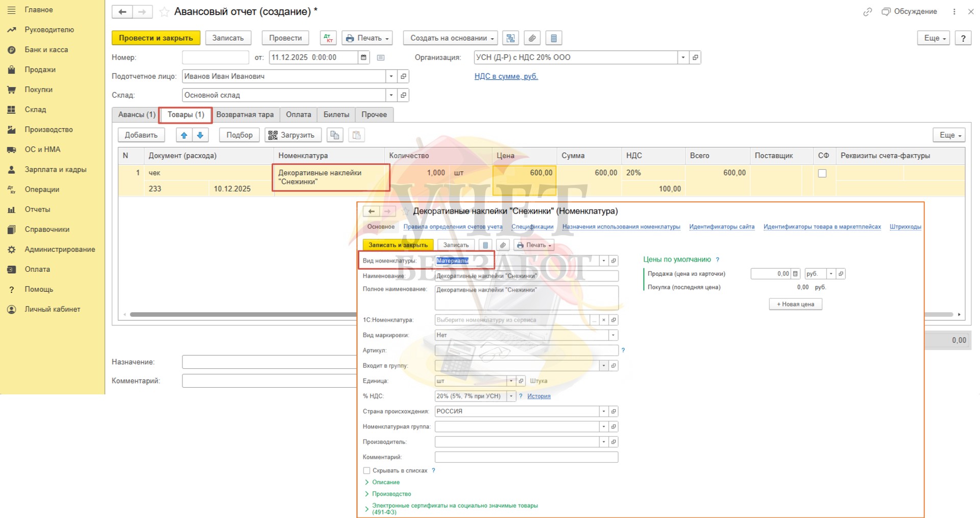Move row down with blue down arrow
980x518 pixels.
[x=201, y=135]
